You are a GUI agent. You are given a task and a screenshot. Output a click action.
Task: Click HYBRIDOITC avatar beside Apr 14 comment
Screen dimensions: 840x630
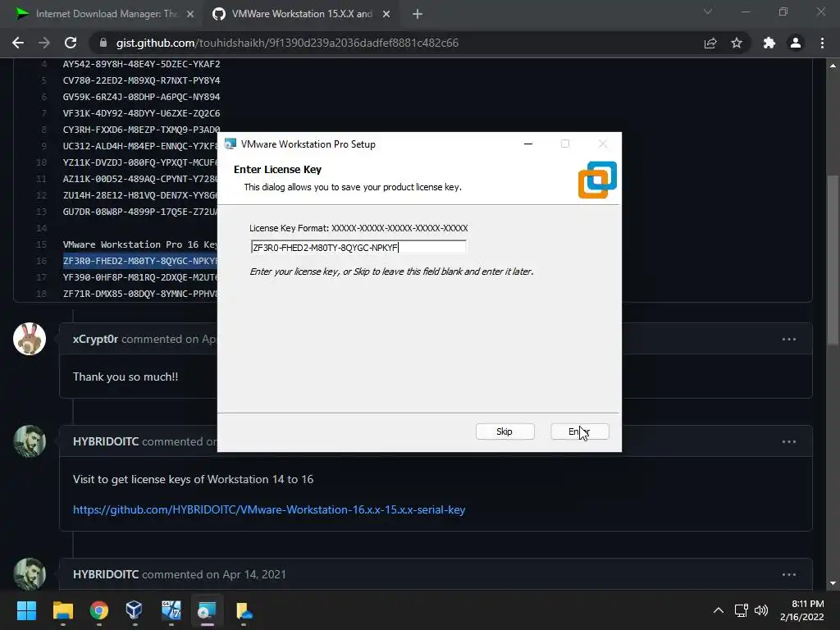coord(30,574)
